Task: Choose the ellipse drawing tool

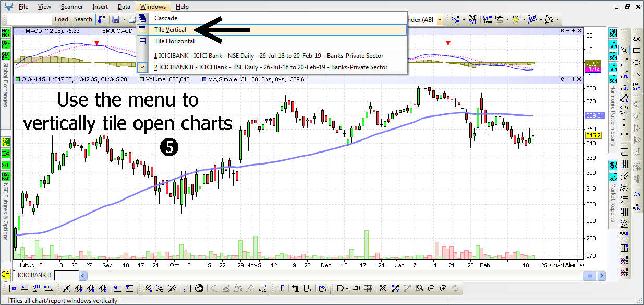Action: (637, 62)
